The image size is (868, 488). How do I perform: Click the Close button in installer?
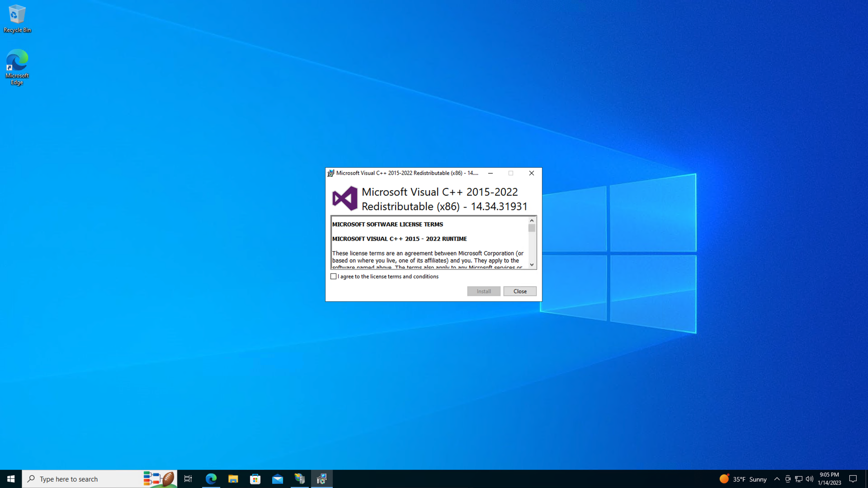coord(520,291)
